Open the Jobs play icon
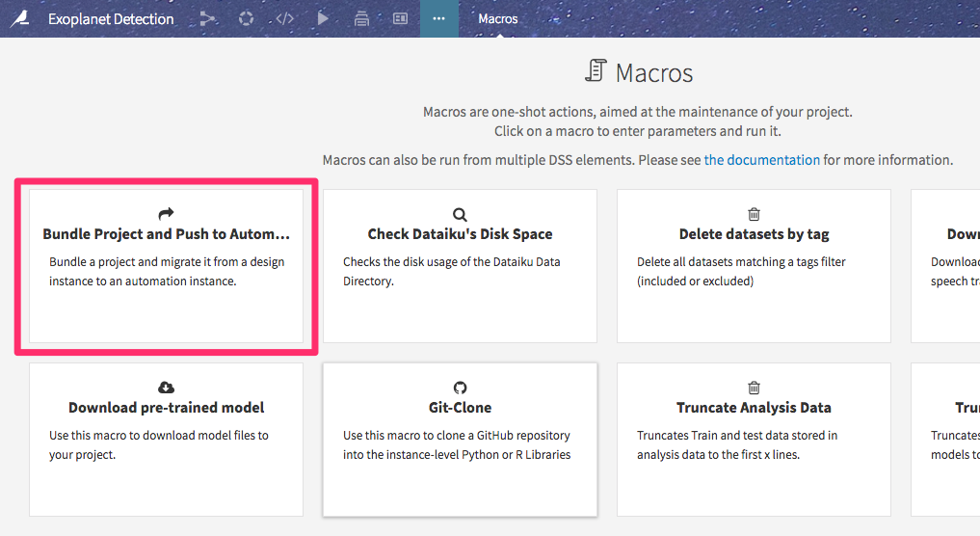Screen dimensions: 980x536 click(x=323, y=18)
